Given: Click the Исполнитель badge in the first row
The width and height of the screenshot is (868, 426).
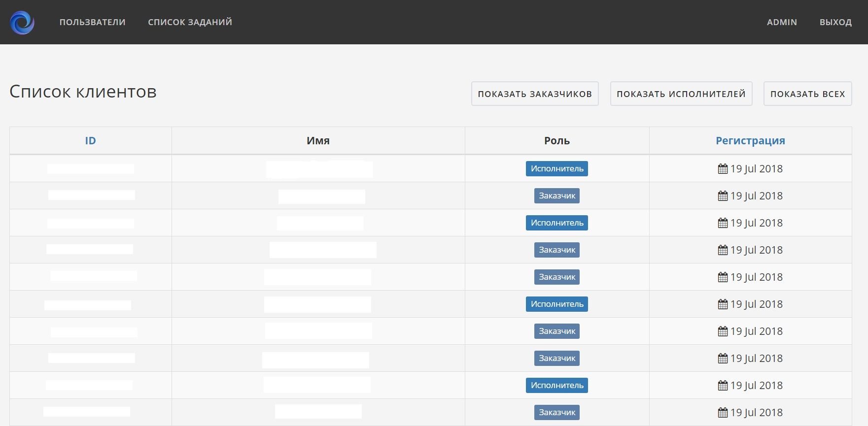Looking at the screenshot, I should pos(557,168).
